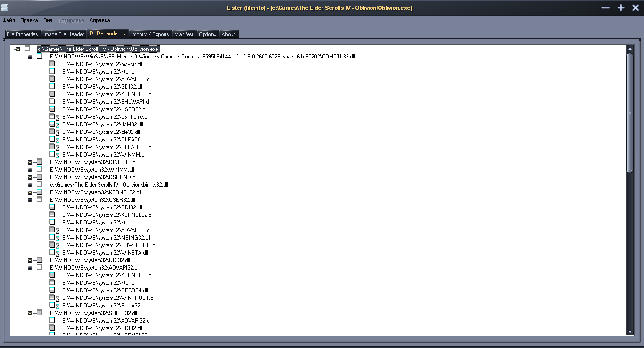Image resolution: width=644 pixels, height=348 pixels.
Task: Select the msvcrt.dll row text
Action: (x=102, y=64)
